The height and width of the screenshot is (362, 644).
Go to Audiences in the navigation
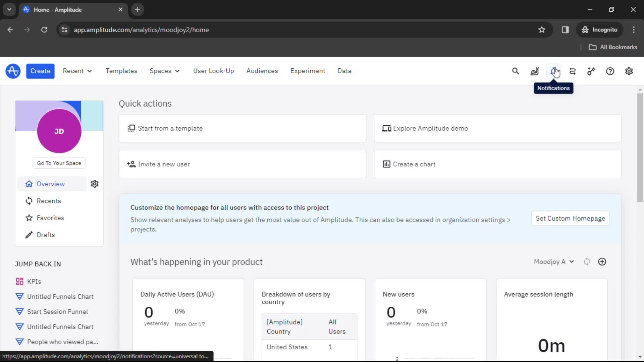click(x=262, y=71)
